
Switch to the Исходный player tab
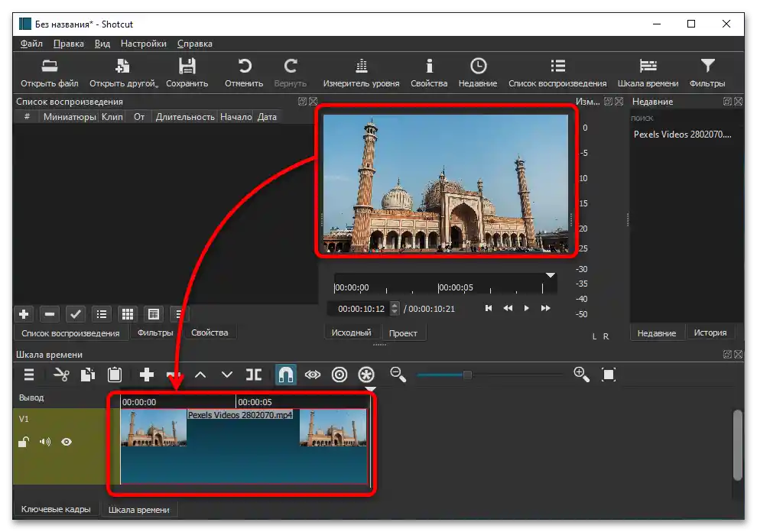[x=352, y=332]
